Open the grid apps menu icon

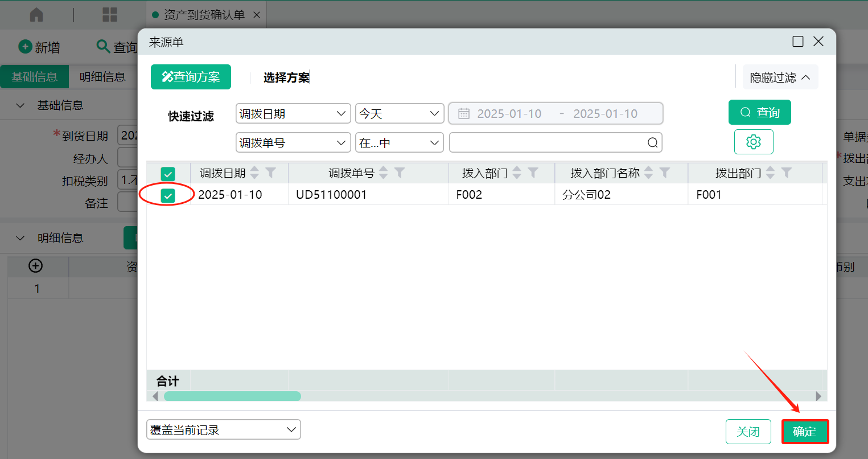click(110, 15)
